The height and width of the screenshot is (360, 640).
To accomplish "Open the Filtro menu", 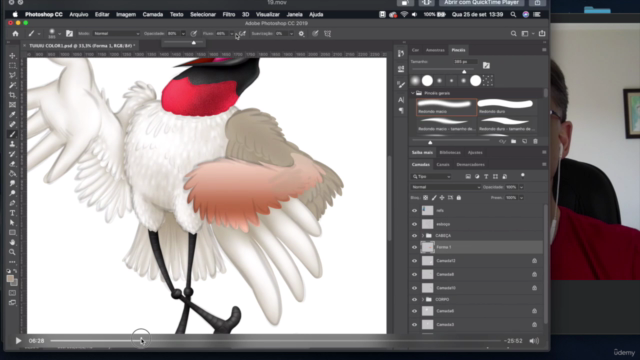I will click(229, 14).
